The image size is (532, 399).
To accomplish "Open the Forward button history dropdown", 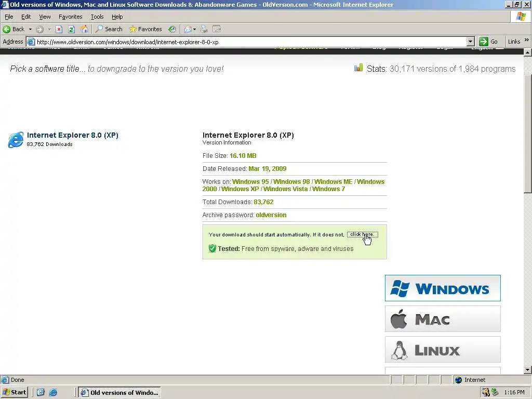I will (49, 30).
